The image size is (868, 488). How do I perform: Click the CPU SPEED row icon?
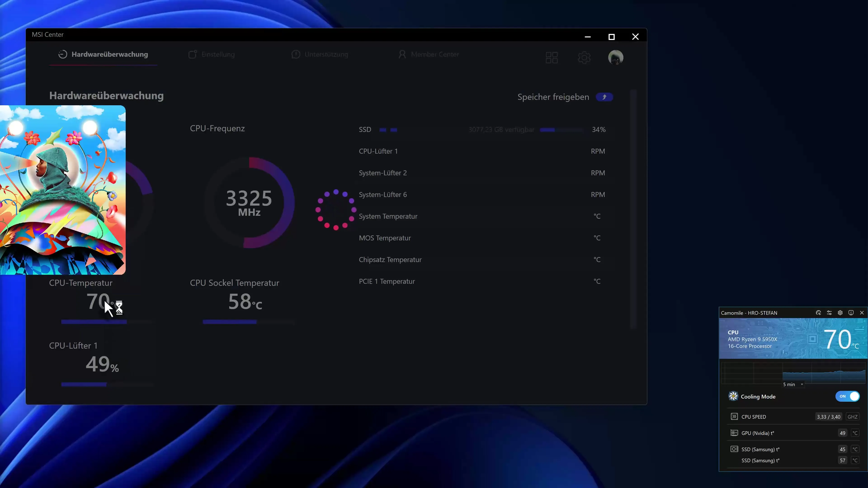(734, 417)
